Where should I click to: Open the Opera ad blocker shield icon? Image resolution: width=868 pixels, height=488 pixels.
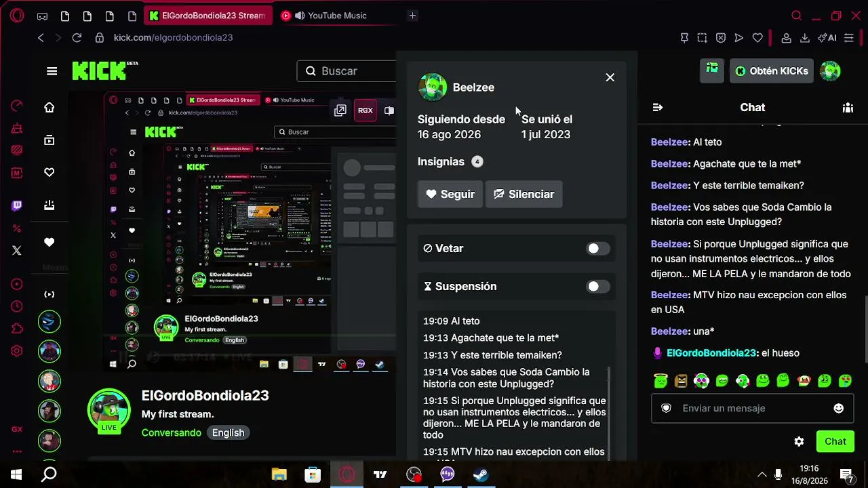point(721,38)
